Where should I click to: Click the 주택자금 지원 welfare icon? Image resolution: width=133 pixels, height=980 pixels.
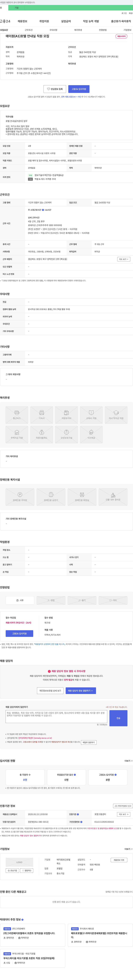(x=17, y=435)
